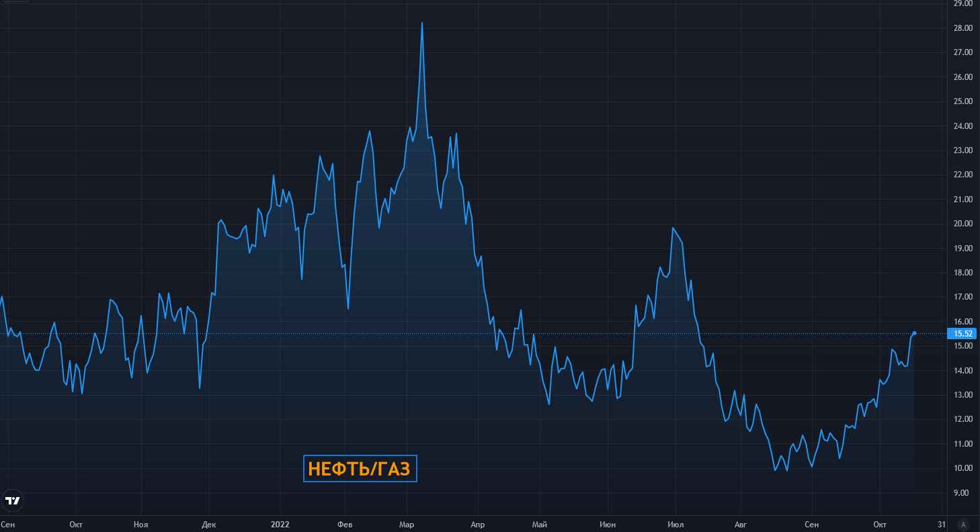Image resolution: width=980 pixels, height=532 pixels.
Task: Toggle the auto scale "A" button
Action: [963, 524]
